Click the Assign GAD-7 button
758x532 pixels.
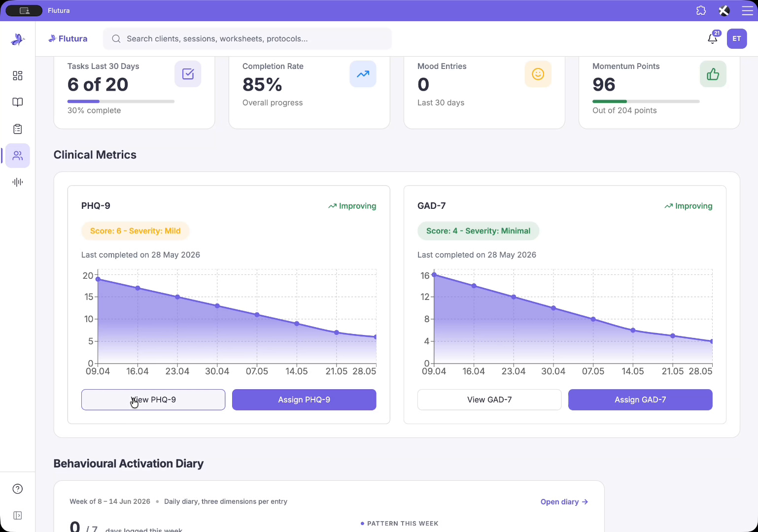point(640,399)
